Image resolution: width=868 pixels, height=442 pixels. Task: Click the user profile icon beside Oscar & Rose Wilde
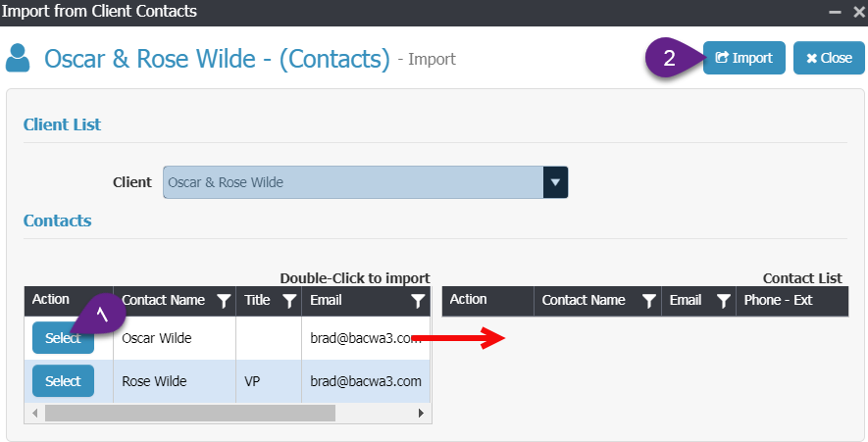coord(18,58)
